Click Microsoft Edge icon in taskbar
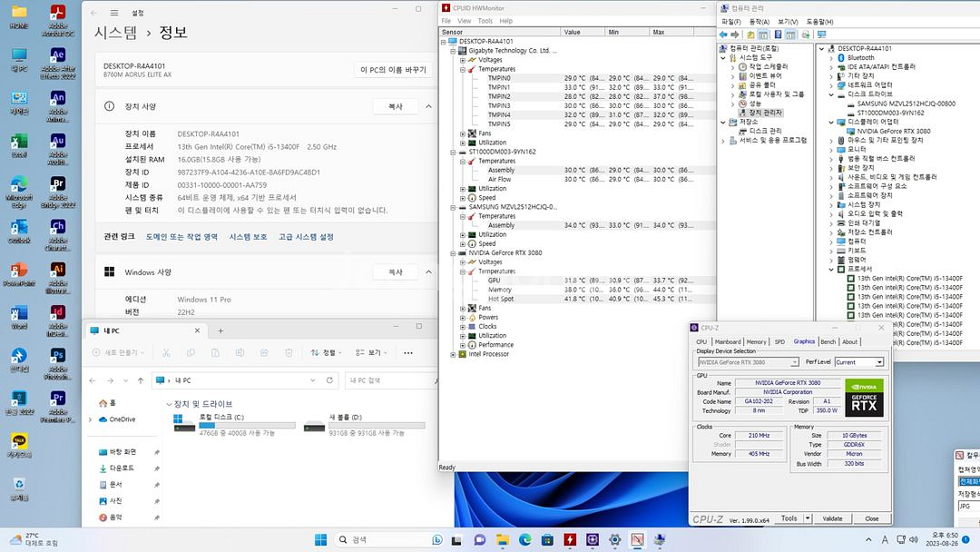The height and width of the screenshot is (552, 980). (525, 539)
